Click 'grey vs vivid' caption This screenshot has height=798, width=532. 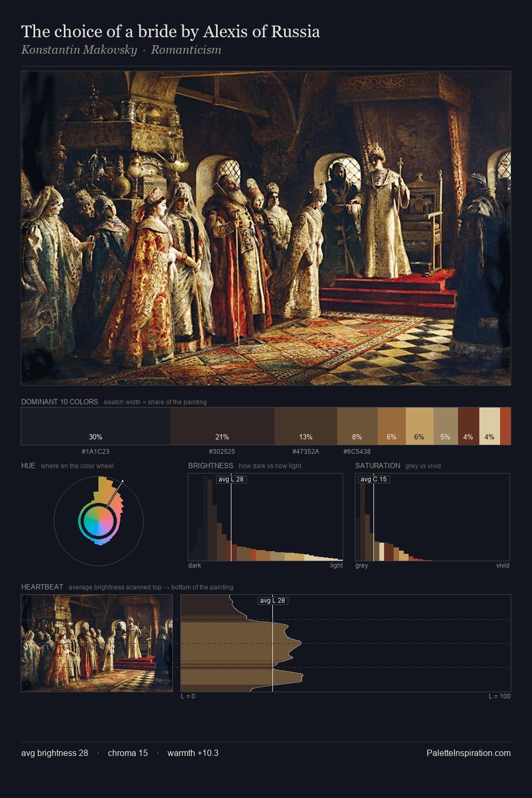(423, 466)
